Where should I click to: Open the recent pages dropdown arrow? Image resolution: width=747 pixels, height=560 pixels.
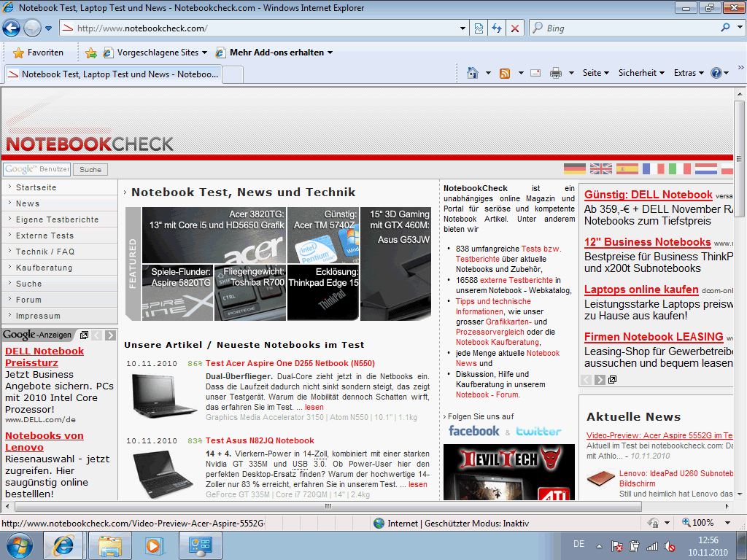(x=49, y=28)
